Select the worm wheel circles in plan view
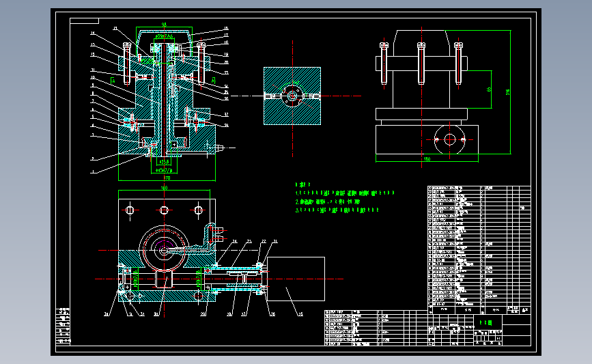Image resolution: width=592 pixels, height=364 pixels. [x=164, y=249]
